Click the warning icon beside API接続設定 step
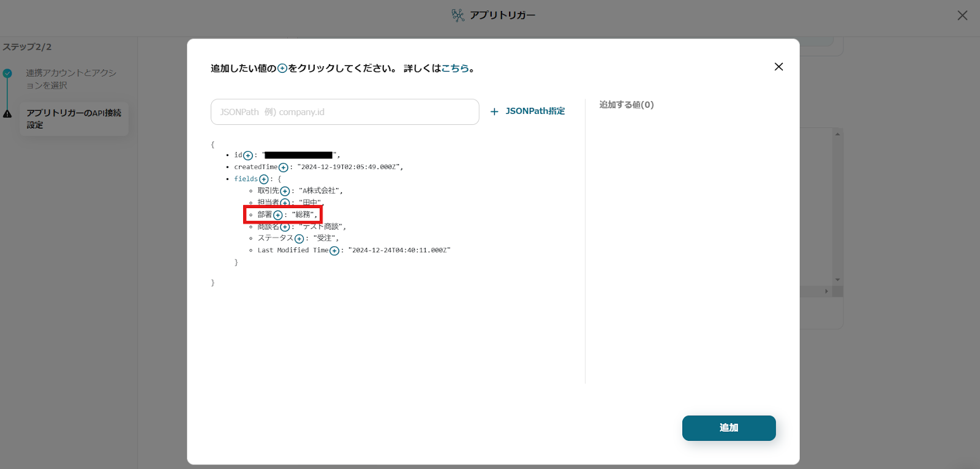Screen dimensions: 980x469 7,114
